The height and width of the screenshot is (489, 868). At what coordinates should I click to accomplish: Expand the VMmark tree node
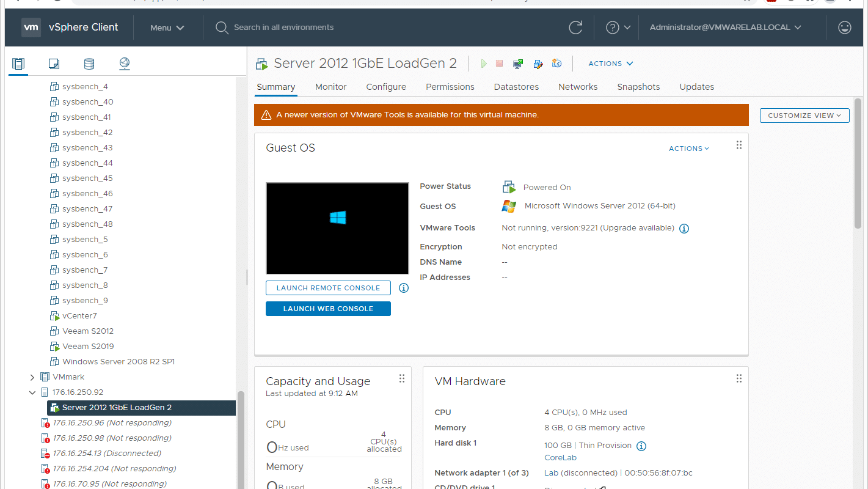32,378
